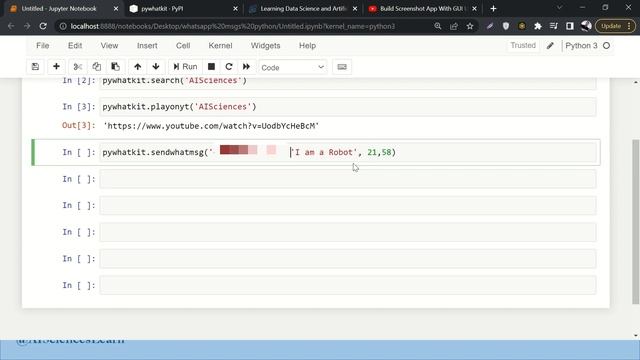Viewport: 640px width, 360px height.
Task: Paste cells below icon
Action: click(116, 67)
